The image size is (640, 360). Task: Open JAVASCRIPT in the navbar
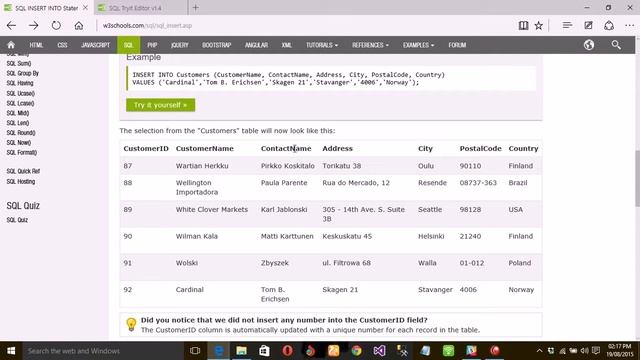pyautogui.click(x=96, y=45)
